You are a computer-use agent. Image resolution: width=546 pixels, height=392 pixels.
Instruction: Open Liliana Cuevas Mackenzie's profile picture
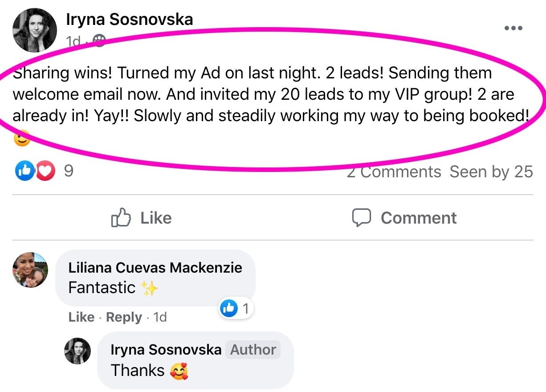tap(29, 269)
